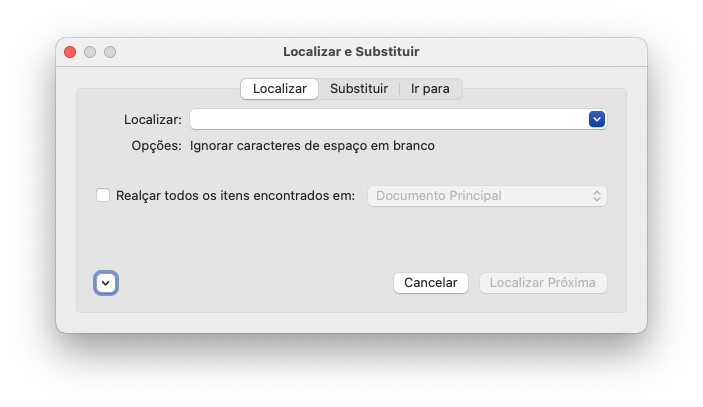
Task: Click the "Opções:" label
Action: click(x=156, y=146)
